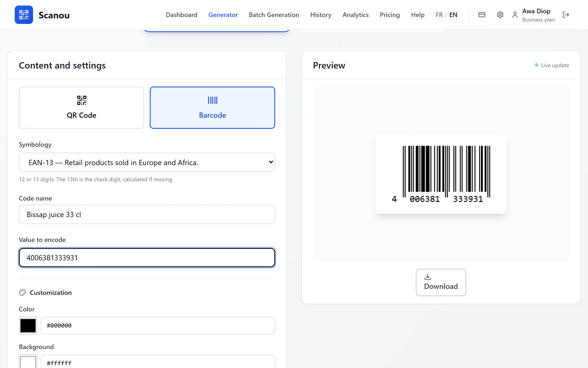This screenshot has height=368, width=588.
Task: Click the Code name label
Action: (35, 198)
